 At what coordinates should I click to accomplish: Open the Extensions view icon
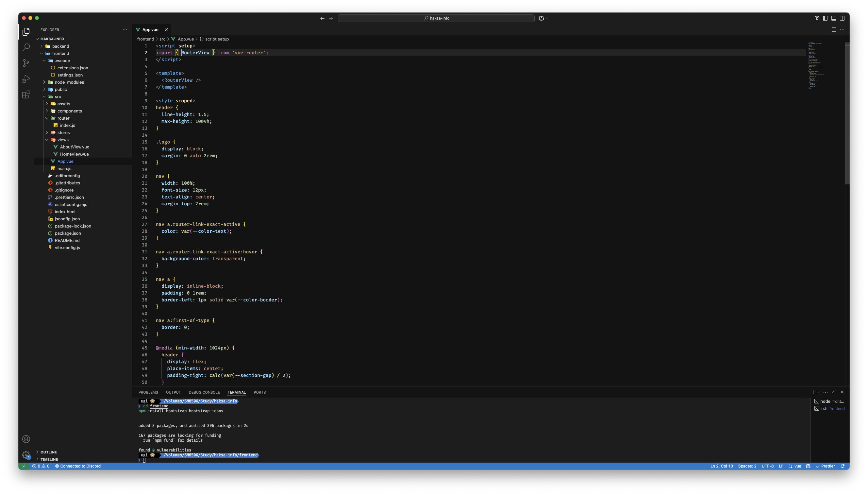pos(26,95)
